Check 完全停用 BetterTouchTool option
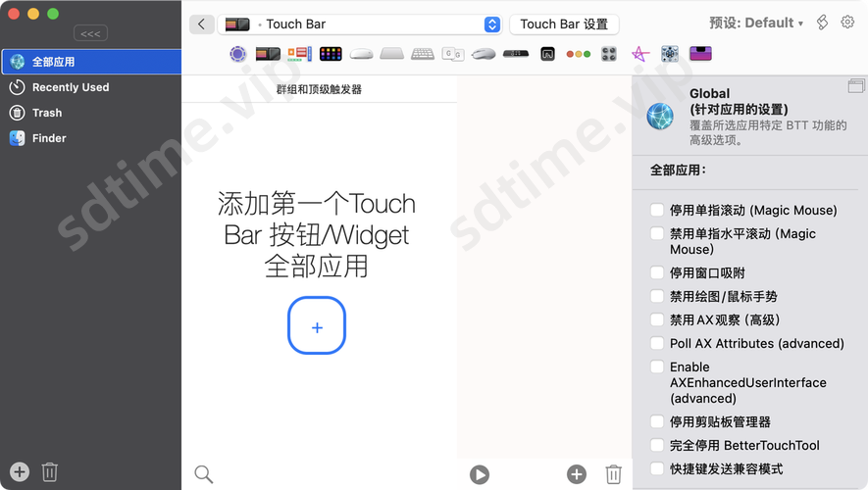The height and width of the screenshot is (490, 868). click(657, 445)
